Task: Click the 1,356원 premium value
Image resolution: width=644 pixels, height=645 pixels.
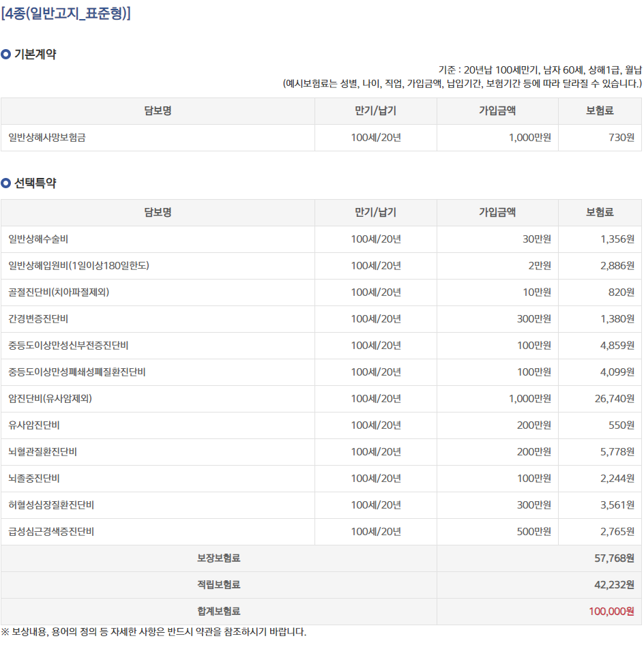Action: tap(617, 239)
